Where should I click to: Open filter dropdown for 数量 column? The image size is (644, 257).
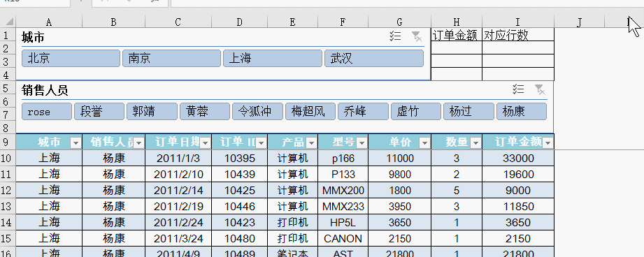click(475, 142)
